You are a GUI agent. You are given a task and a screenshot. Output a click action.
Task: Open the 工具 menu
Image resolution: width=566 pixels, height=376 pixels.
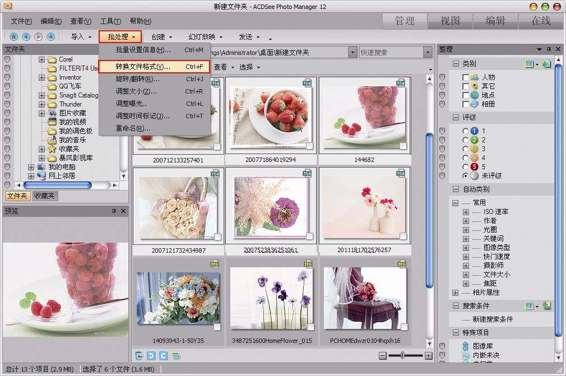pyautogui.click(x=110, y=21)
